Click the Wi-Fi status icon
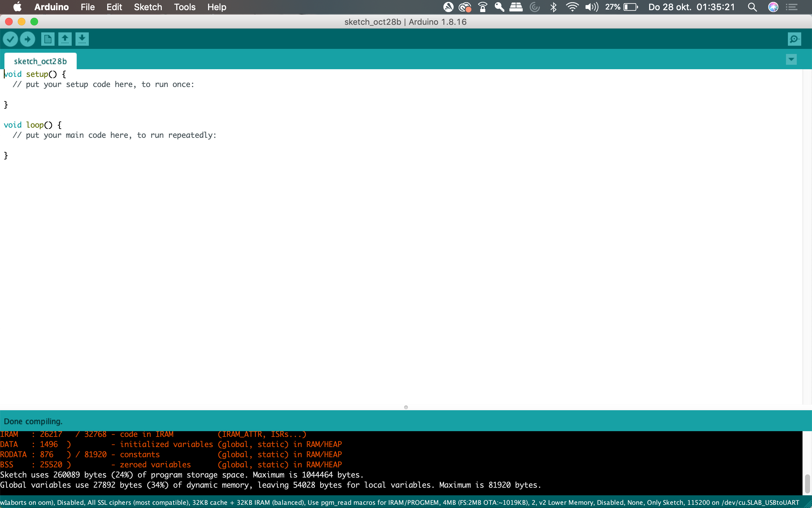 pyautogui.click(x=572, y=7)
